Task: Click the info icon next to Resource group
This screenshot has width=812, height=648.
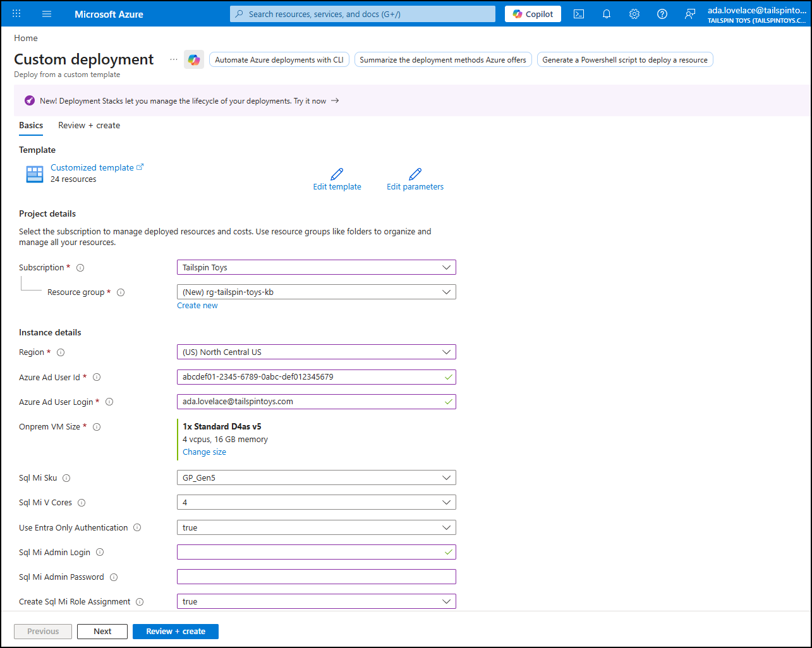Action: click(121, 292)
